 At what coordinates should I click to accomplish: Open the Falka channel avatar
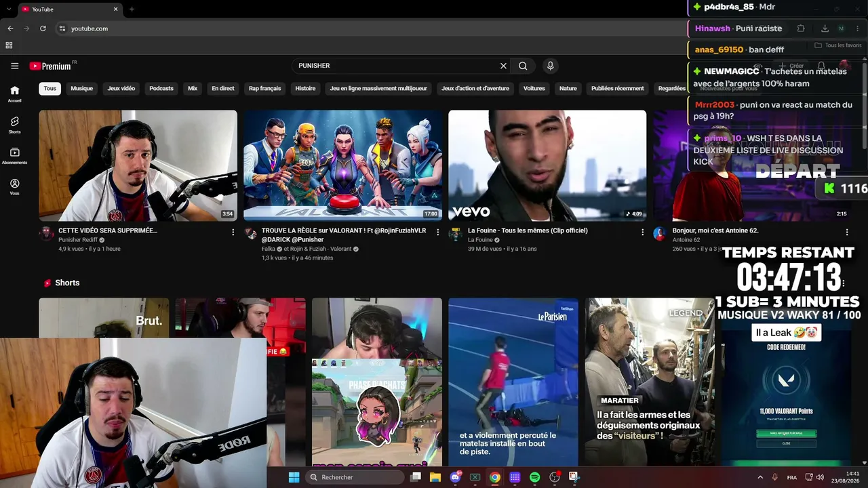[251, 234]
